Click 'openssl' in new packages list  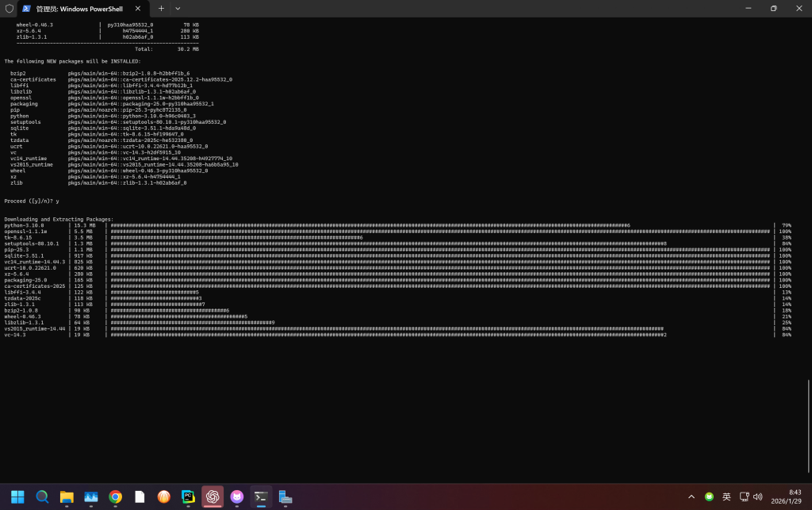[x=21, y=98]
